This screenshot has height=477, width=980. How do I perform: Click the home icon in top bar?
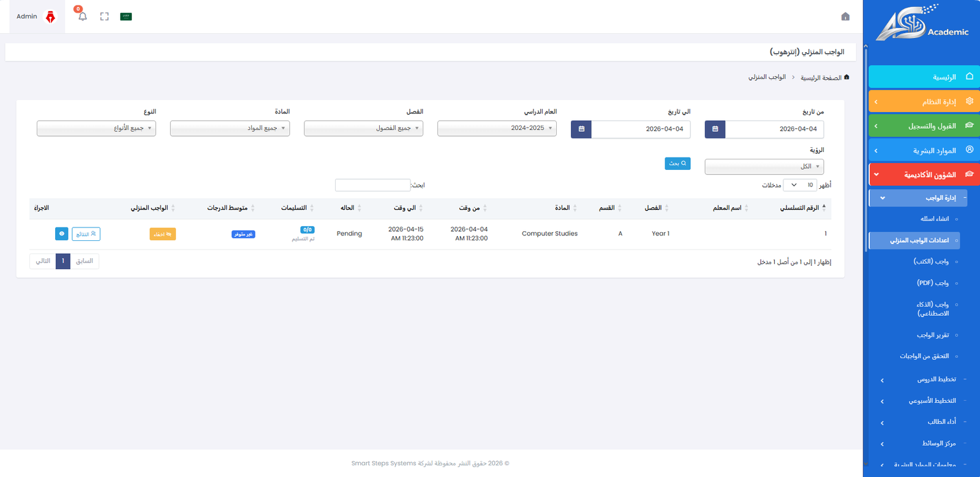click(845, 17)
